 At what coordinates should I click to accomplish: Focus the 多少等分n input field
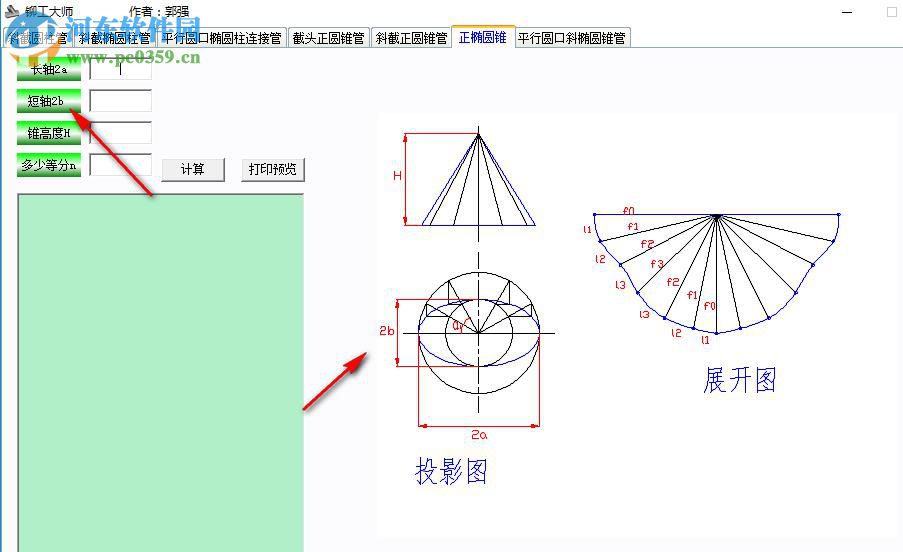[121, 165]
